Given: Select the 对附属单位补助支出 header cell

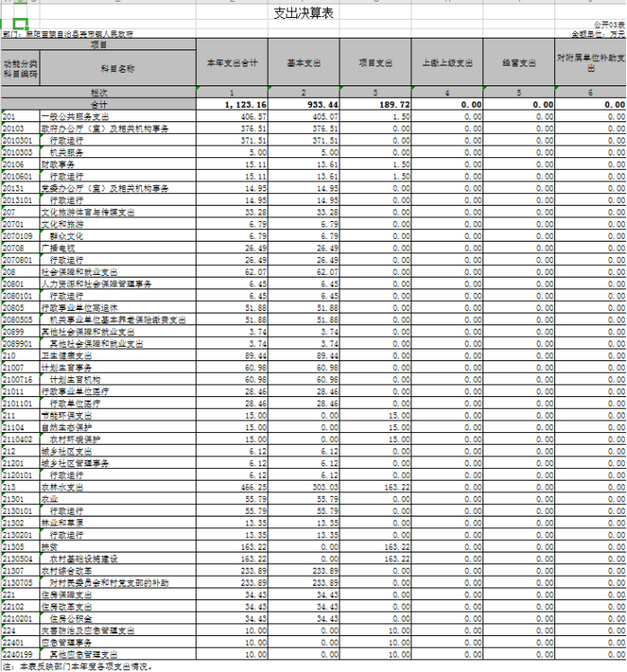Looking at the screenshot, I should point(590,63).
